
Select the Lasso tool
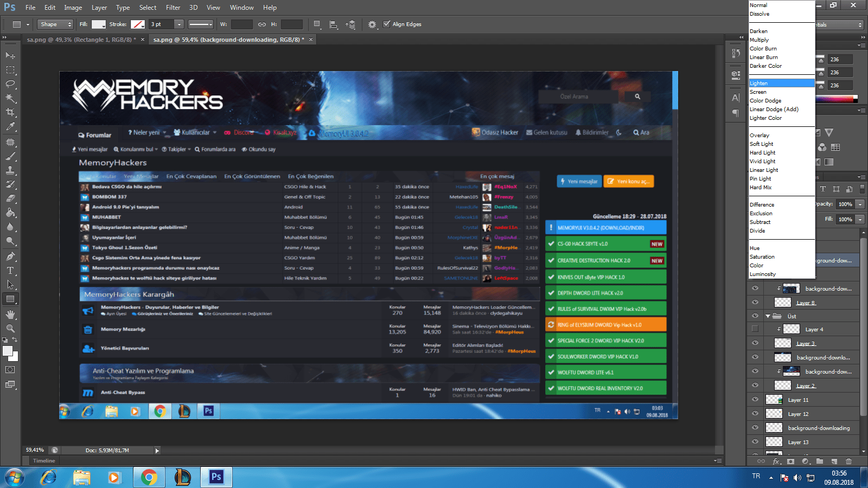(10, 84)
